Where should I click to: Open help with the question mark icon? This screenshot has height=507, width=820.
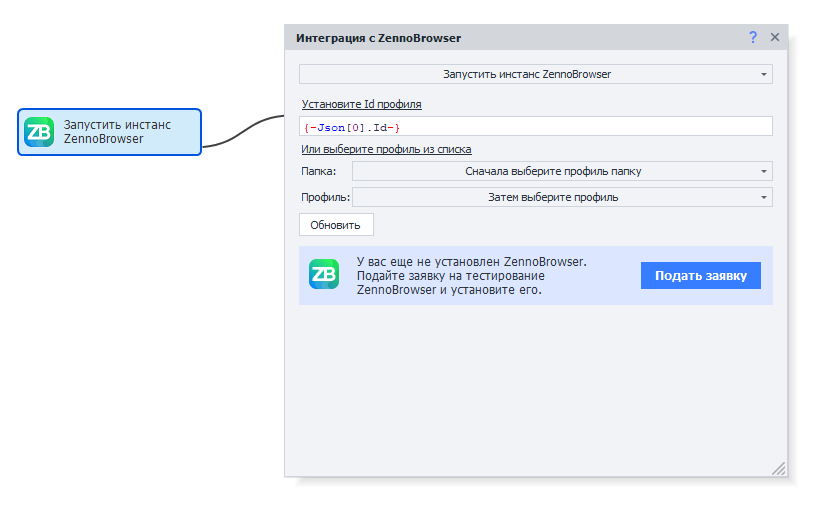(753, 37)
